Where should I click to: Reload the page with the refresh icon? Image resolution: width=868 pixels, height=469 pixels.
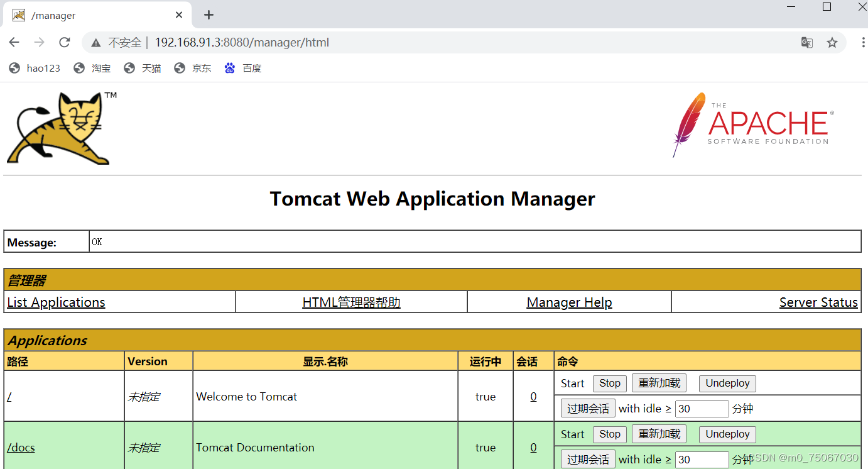[x=64, y=42]
